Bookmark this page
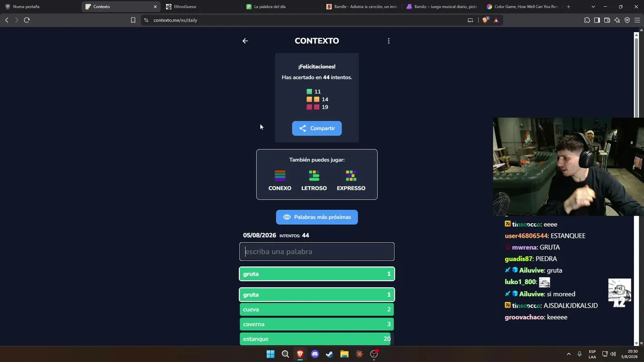Viewport: 644px width, 362px height. (133, 20)
